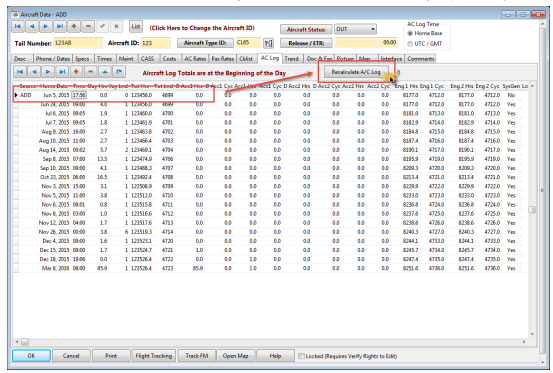Select the Mar 8, 2016 log row
553x373 pixels.
(270, 268)
